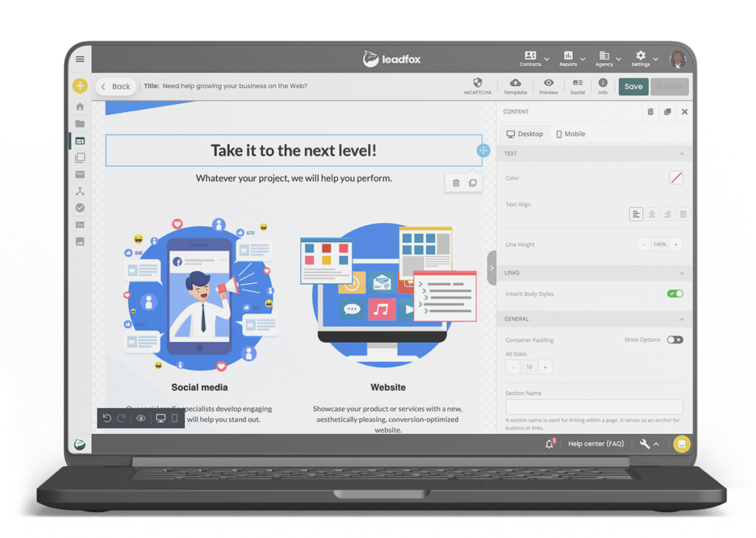Set text align to justify

683,214
